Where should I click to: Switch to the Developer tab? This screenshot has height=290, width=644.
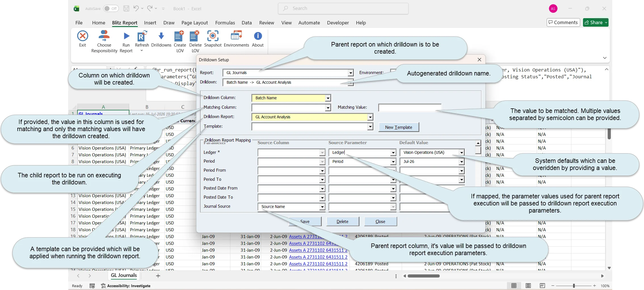(338, 23)
